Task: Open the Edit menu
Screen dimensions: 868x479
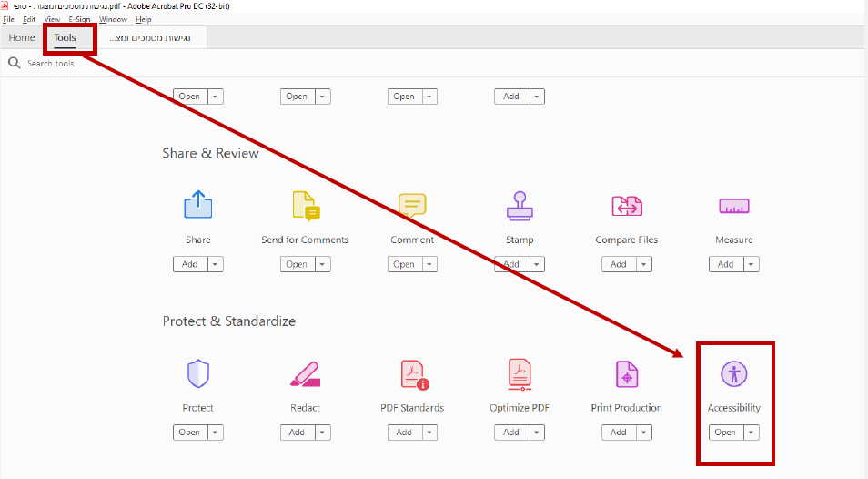Action: [x=29, y=19]
